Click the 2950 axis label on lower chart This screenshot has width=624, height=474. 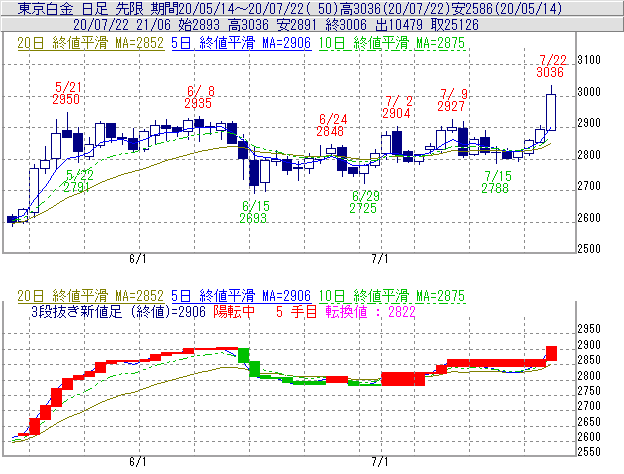click(589, 329)
